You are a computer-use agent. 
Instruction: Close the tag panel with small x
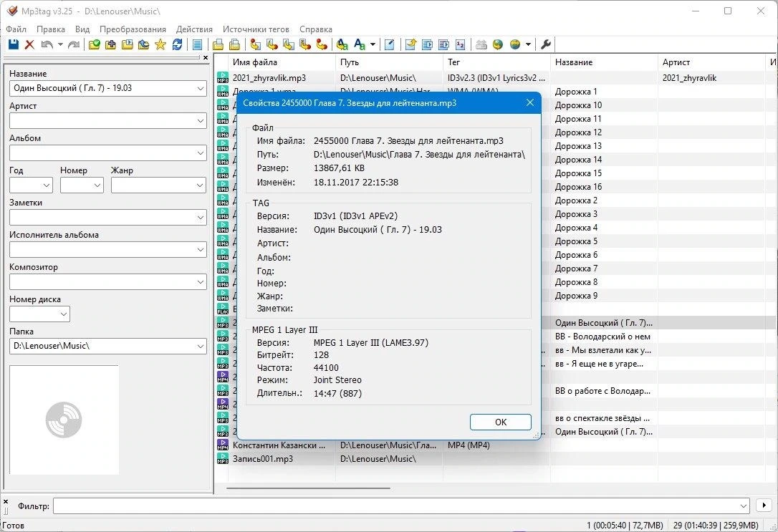pos(206,58)
